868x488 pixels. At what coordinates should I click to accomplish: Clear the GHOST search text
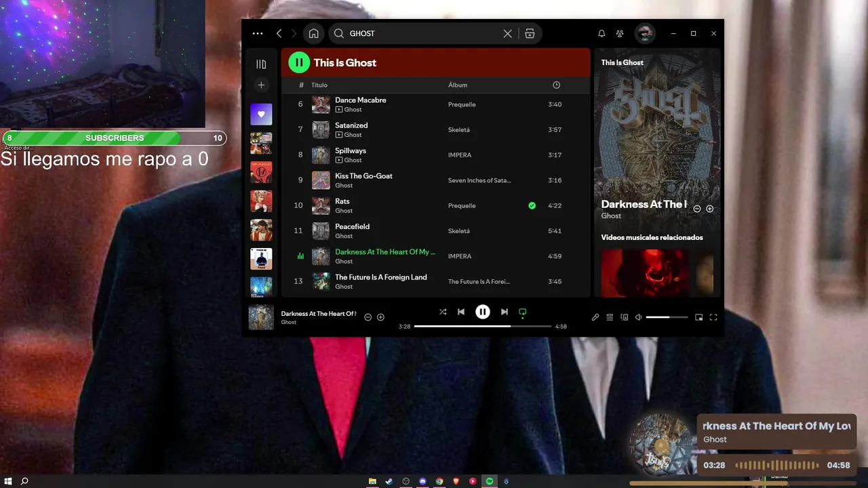click(x=507, y=33)
